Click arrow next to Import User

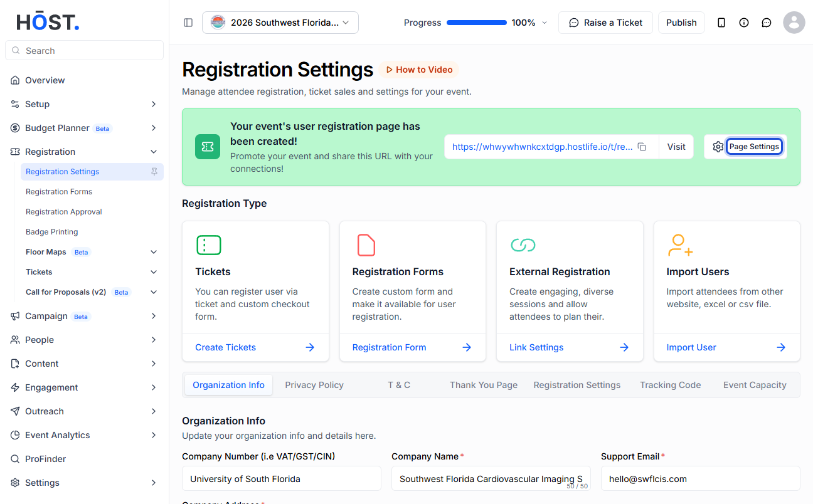click(x=781, y=347)
